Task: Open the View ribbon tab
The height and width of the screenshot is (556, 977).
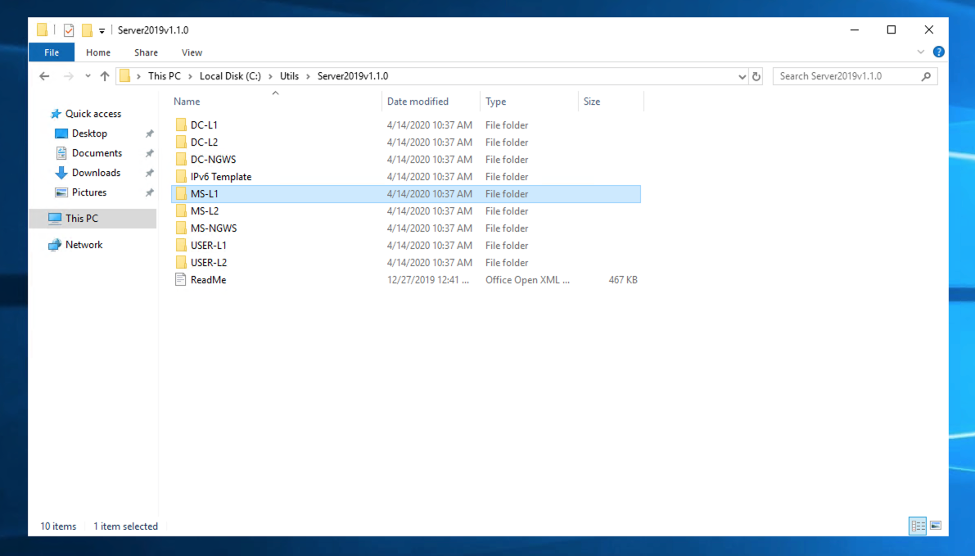Action: click(x=192, y=52)
